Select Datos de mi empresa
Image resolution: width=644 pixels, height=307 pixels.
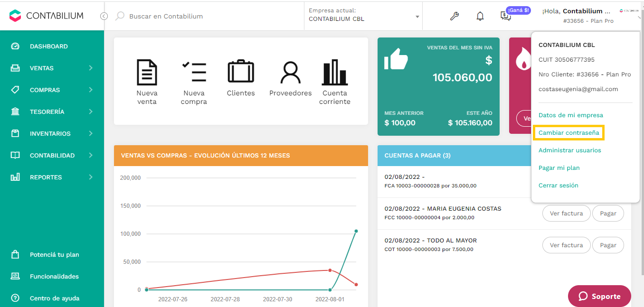pyautogui.click(x=571, y=115)
